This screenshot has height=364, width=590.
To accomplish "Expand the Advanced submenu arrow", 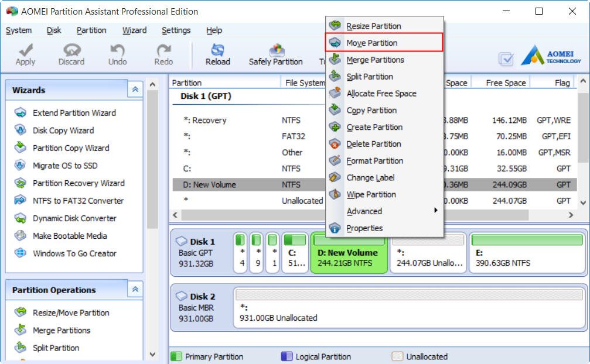I will (x=435, y=210).
